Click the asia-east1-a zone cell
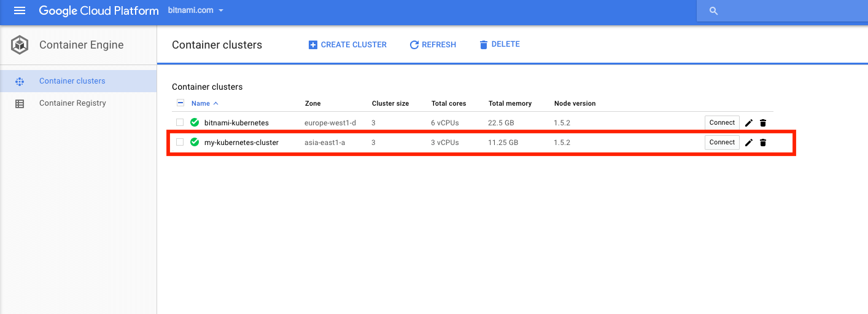Image resolution: width=868 pixels, height=314 pixels. point(325,143)
